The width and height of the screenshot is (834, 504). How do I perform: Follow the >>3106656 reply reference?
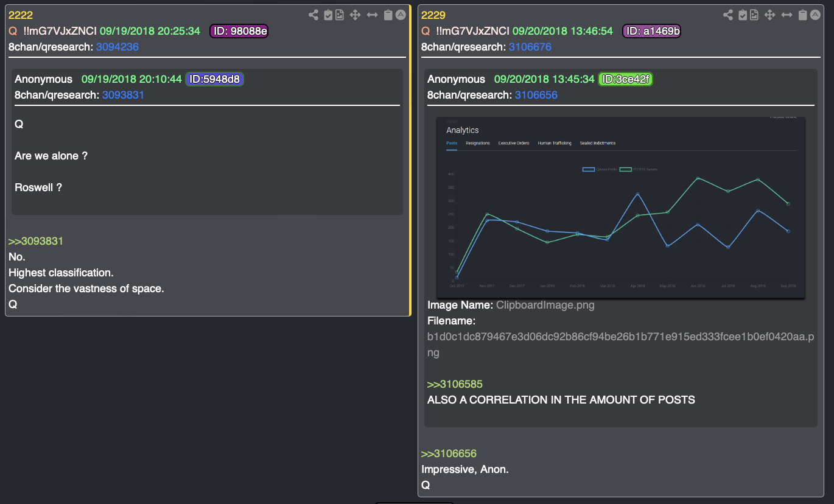449,453
